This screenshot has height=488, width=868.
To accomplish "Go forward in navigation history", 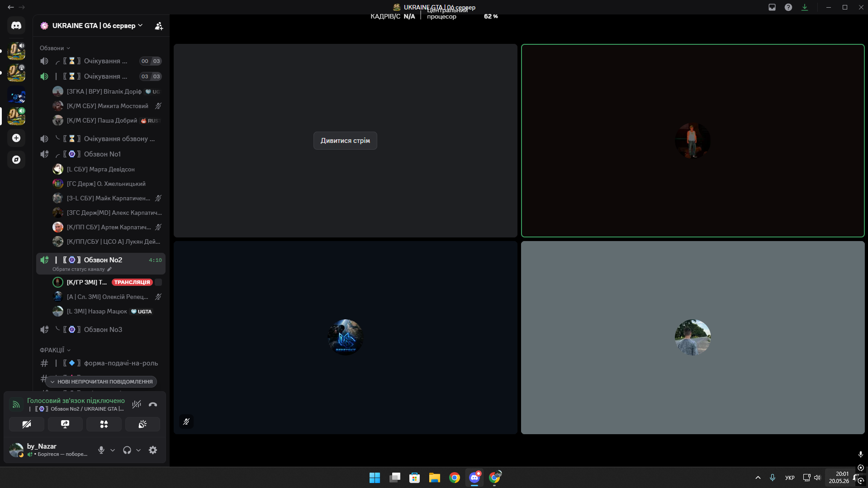I will coord(22,7).
